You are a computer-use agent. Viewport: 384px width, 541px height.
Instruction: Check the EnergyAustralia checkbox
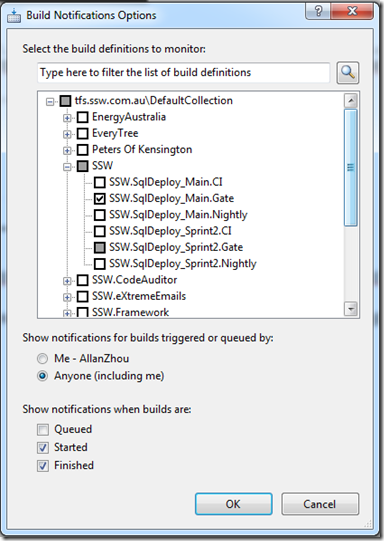tap(82, 117)
